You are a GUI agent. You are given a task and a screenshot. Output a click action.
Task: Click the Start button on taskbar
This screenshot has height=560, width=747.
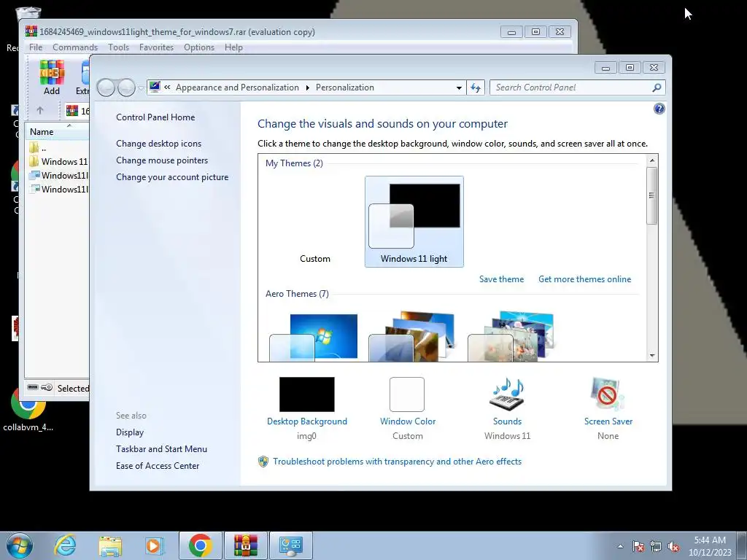(x=20, y=545)
